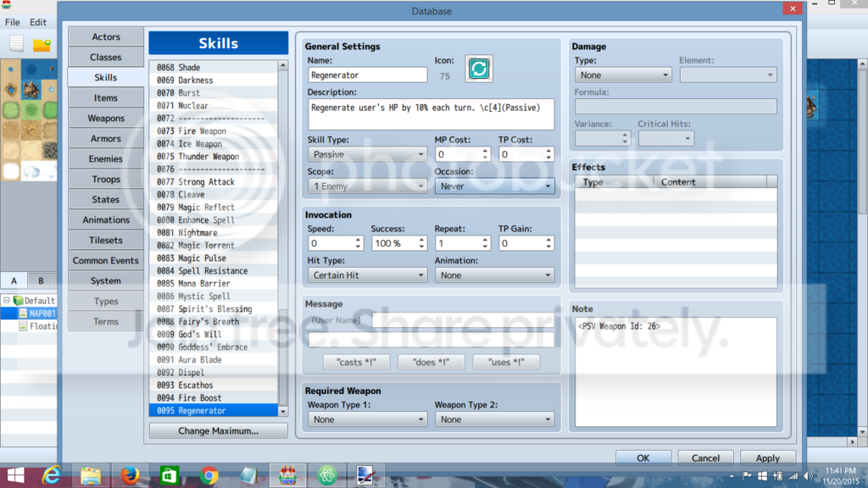Image resolution: width=868 pixels, height=488 pixels.
Task: Open Firefox from the taskbar
Action: click(x=130, y=475)
